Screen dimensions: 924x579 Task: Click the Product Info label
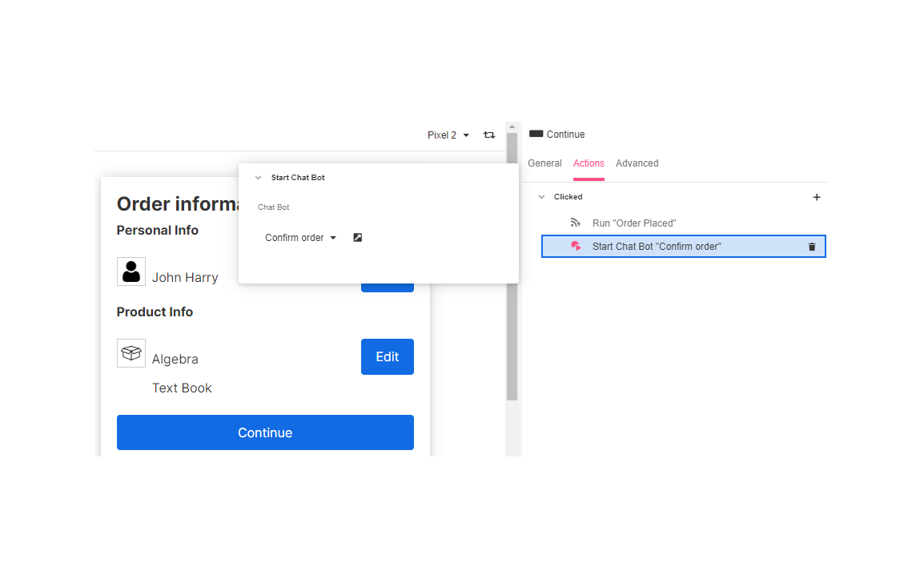point(155,312)
